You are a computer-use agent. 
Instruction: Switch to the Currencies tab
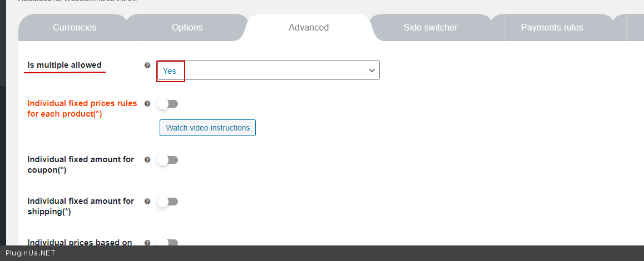(75, 27)
